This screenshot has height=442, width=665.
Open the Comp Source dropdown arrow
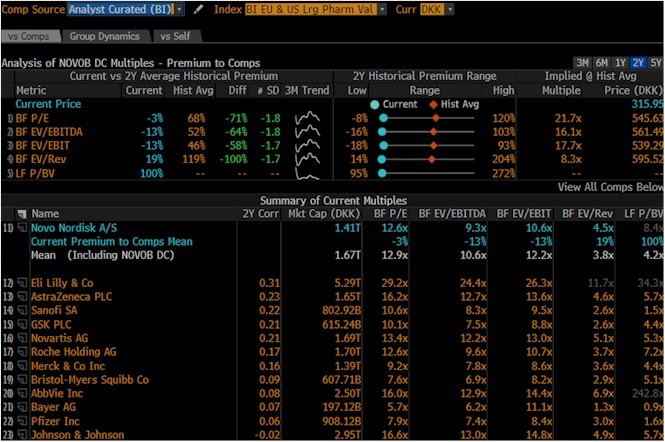click(180, 9)
